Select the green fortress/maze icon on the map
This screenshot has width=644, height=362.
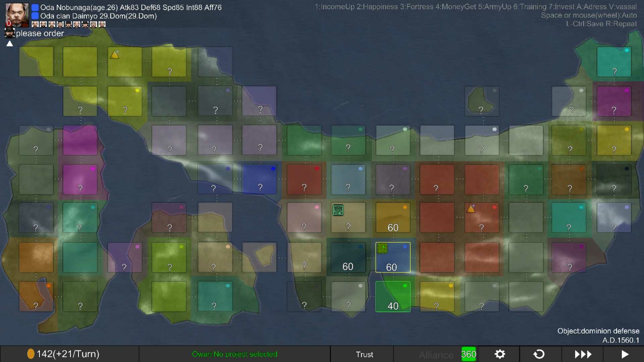point(338,210)
